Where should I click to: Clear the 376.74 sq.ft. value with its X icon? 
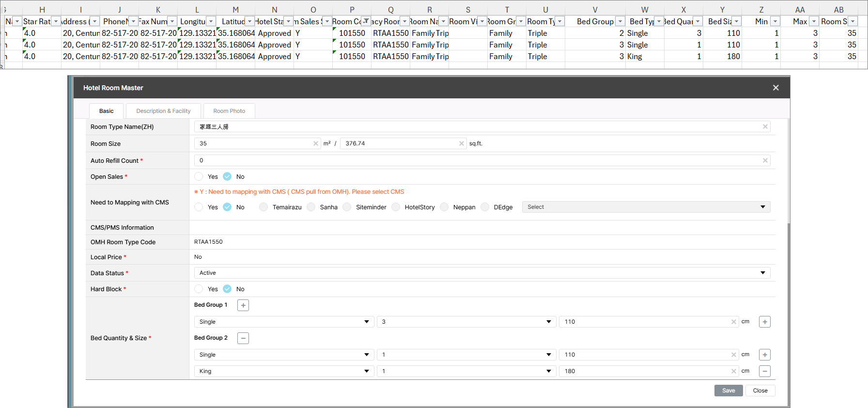pyautogui.click(x=461, y=143)
